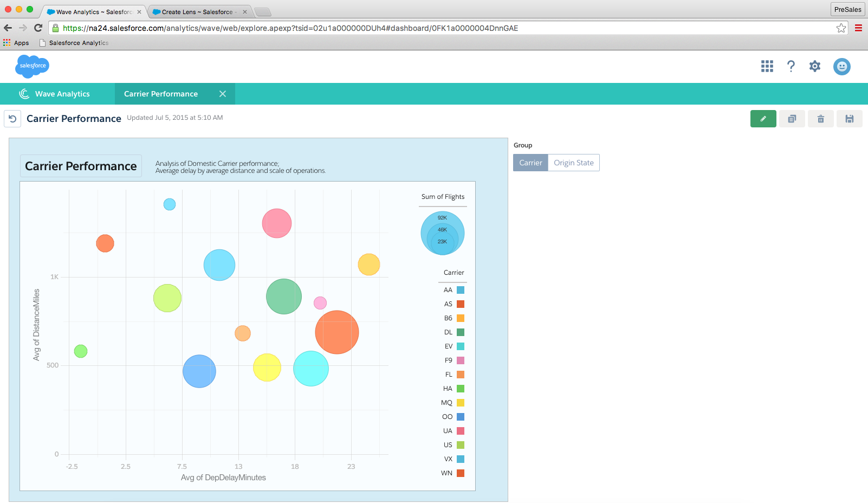Switch to the Wave Analytics tab

click(x=55, y=94)
